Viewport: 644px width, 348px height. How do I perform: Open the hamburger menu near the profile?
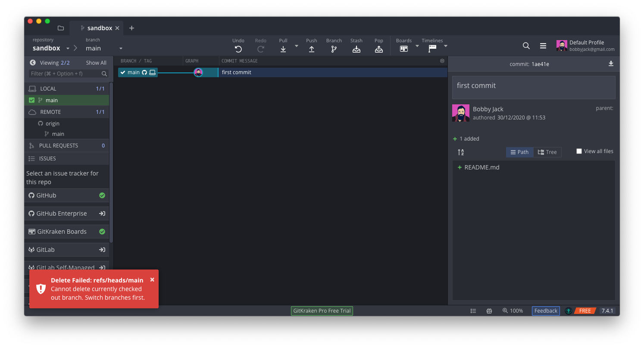pos(543,45)
